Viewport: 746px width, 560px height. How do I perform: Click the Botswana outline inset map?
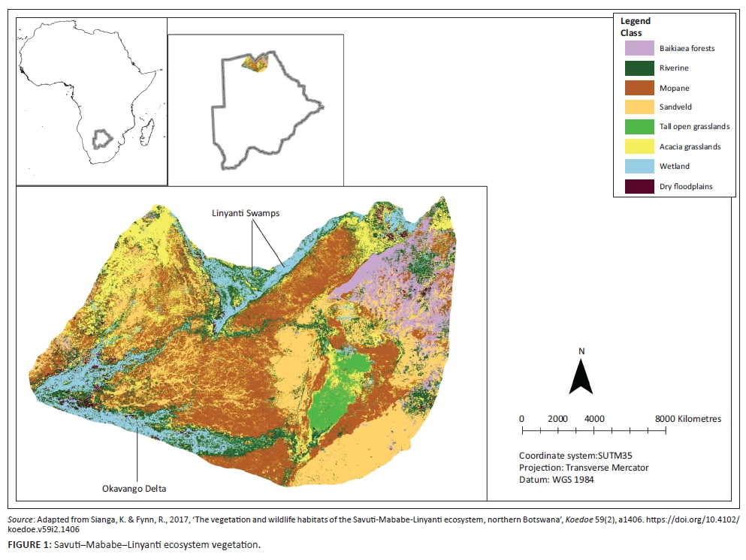point(263,113)
